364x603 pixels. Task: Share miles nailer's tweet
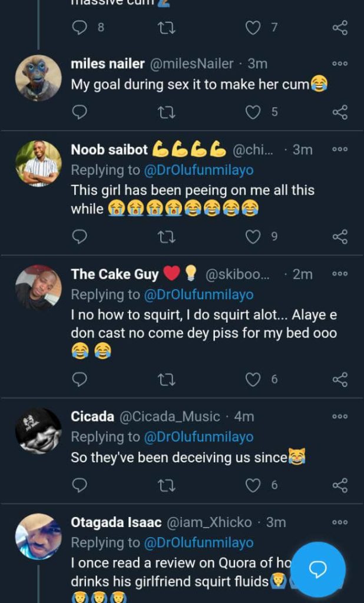point(340,112)
